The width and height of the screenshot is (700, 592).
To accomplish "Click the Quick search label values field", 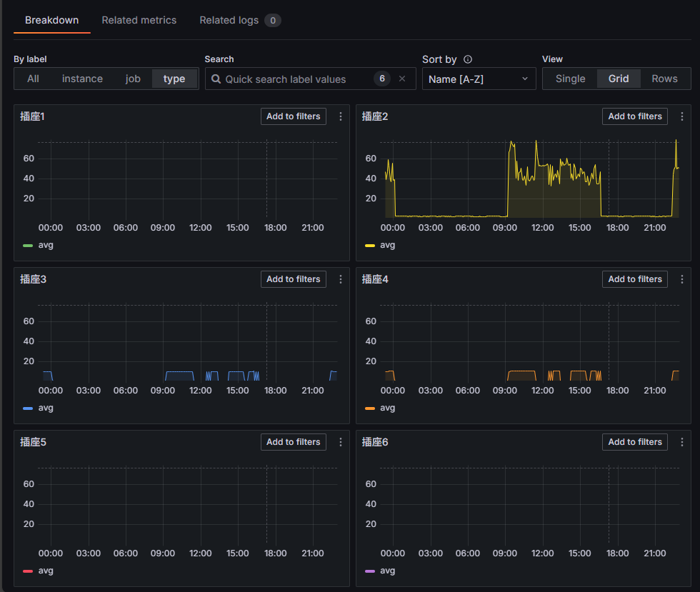I will [x=293, y=79].
